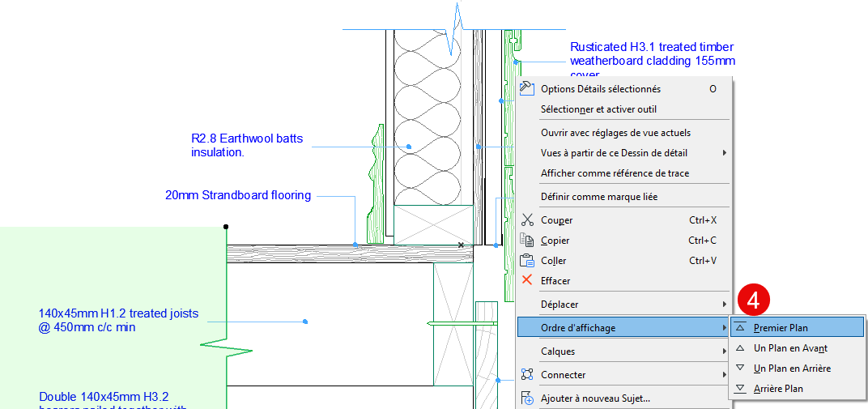Click the Couper menu entry
The width and height of the screenshot is (868, 409).
tap(623, 220)
